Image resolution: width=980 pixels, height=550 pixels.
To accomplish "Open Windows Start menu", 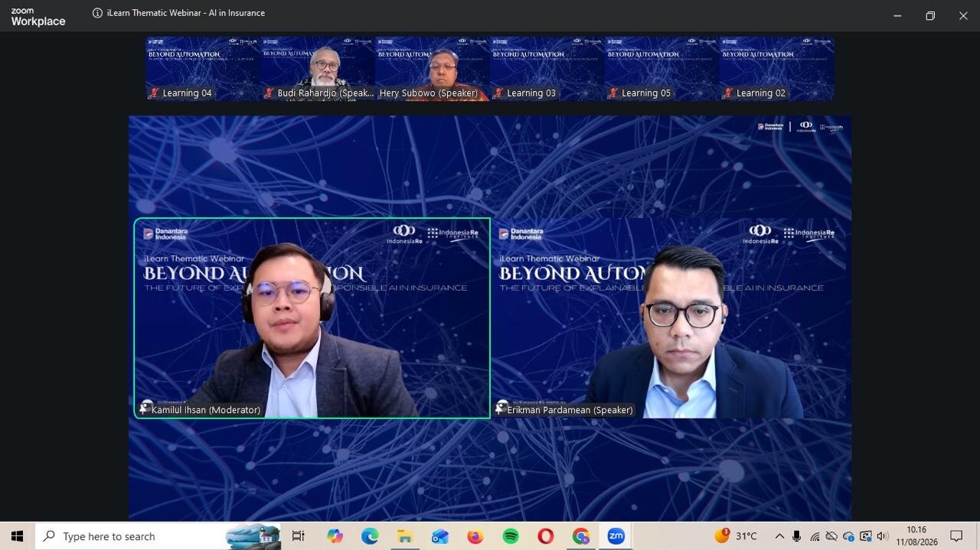I will (17, 536).
